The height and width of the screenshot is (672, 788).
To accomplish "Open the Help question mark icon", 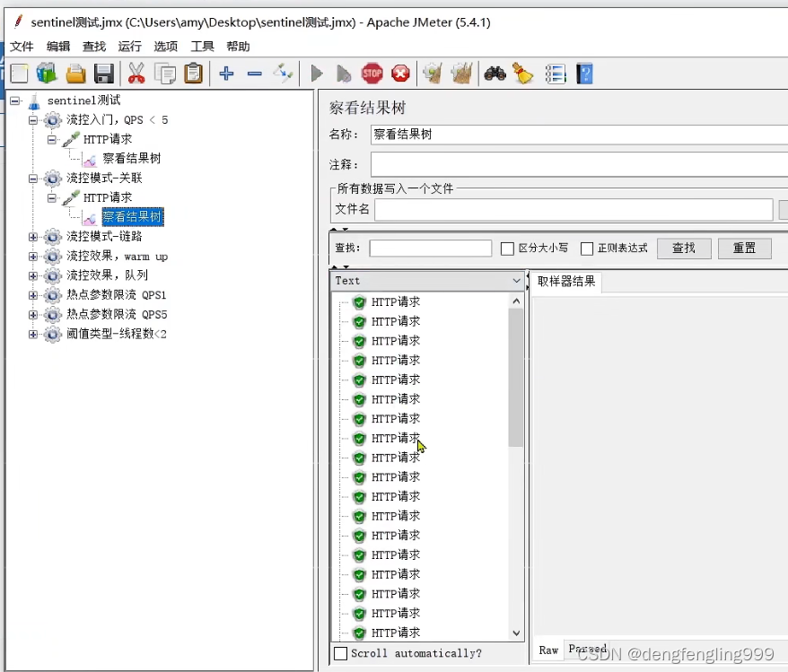I will click(x=584, y=74).
